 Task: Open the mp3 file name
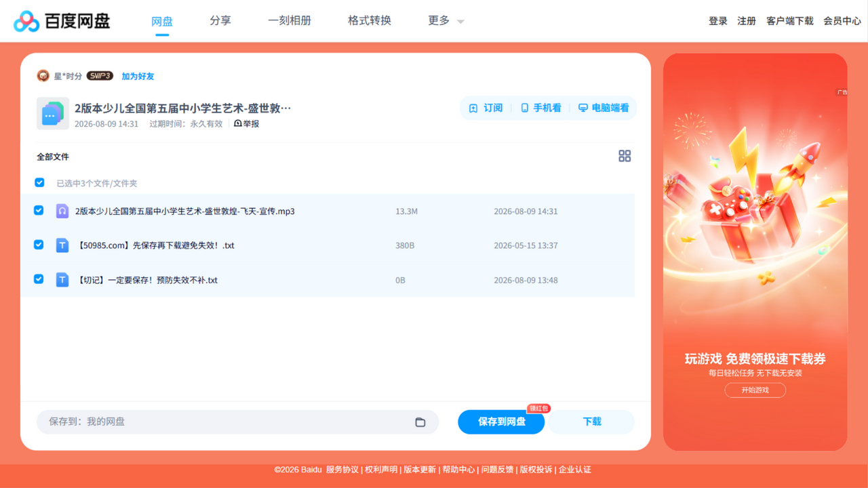click(x=185, y=211)
